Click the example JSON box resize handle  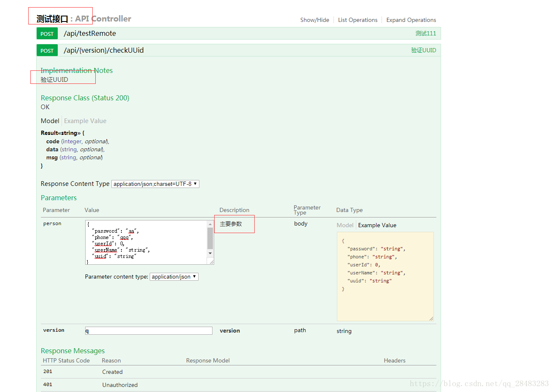click(x=431, y=318)
